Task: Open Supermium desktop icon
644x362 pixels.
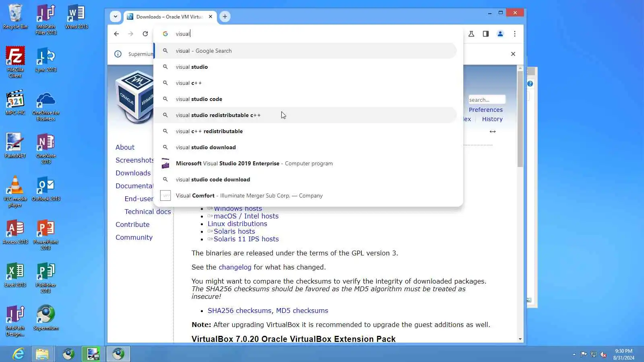Action: click(46, 318)
